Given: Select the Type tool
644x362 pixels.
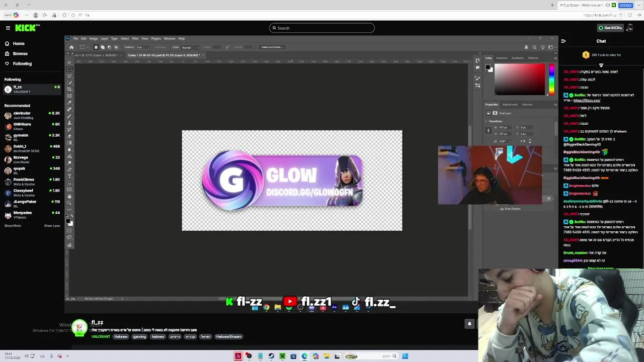Looking at the screenshot, I should point(69,176).
